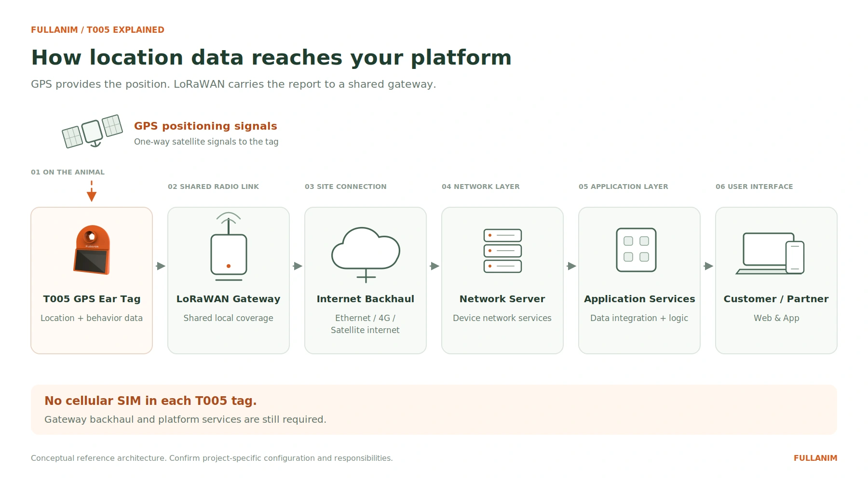Image resolution: width=868 pixels, height=482 pixels.
Task: Click 'Ethernet / 4G / Satellite internet' text
Action: coord(366,324)
